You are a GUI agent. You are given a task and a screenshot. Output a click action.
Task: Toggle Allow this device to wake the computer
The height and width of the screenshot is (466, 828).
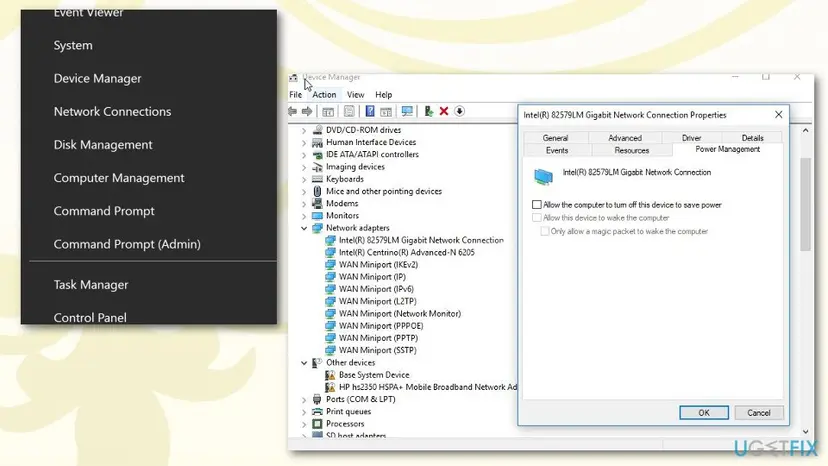tap(537, 218)
